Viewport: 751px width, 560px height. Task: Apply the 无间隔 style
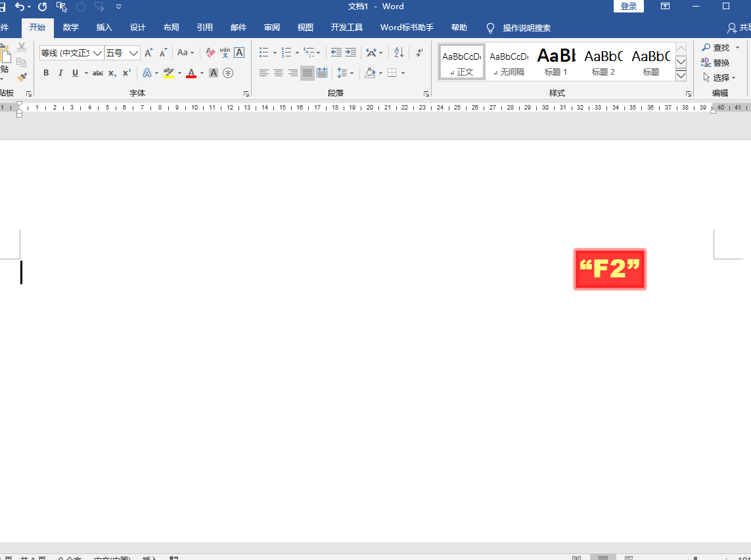(509, 62)
